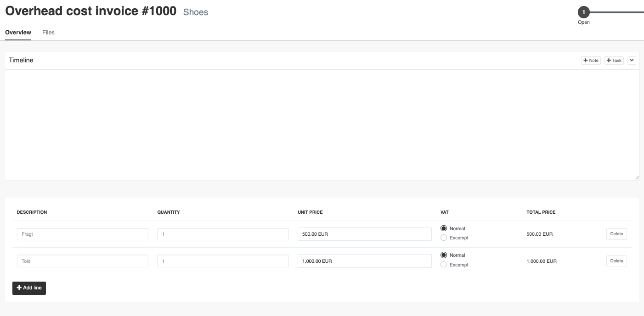Edit the 1,000.00 EUR unit price field
644x316 pixels.
click(x=365, y=261)
